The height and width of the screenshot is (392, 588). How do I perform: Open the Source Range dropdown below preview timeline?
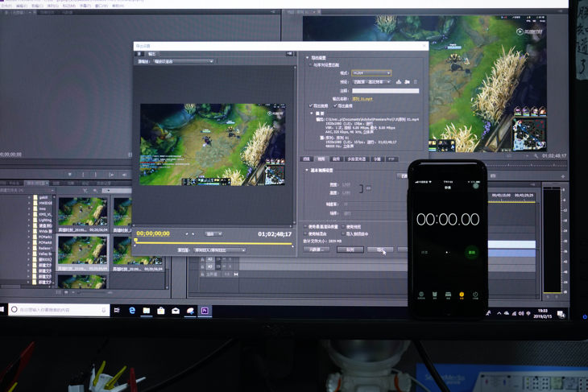[x=220, y=250]
